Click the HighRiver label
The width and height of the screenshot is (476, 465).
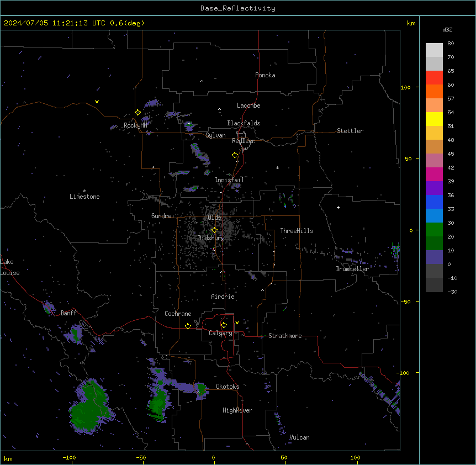[237, 410]
